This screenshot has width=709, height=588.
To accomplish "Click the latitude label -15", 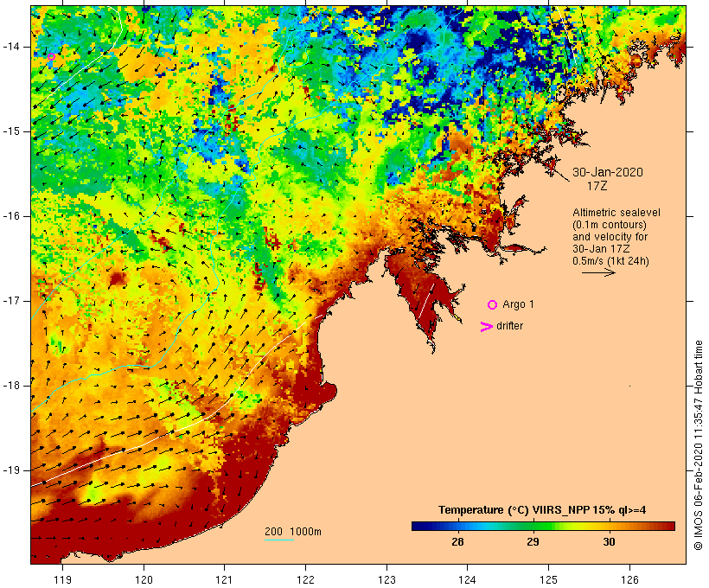I will point(10,131).
